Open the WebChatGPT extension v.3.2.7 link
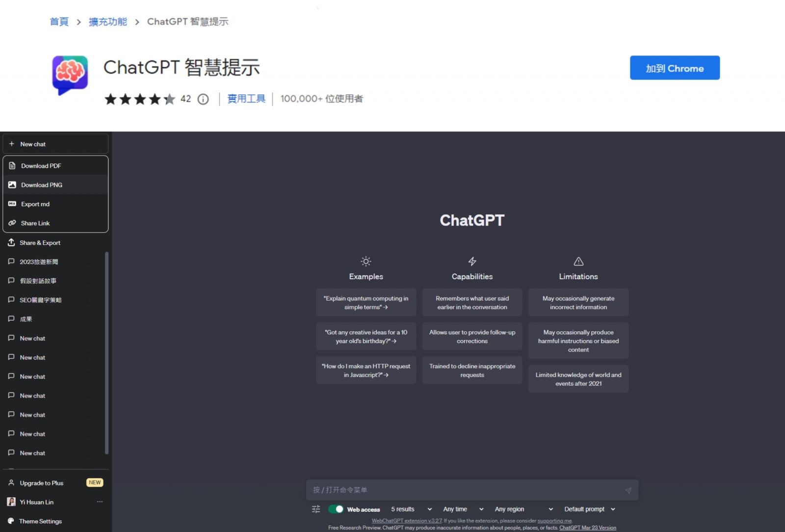 coord(407,521)
